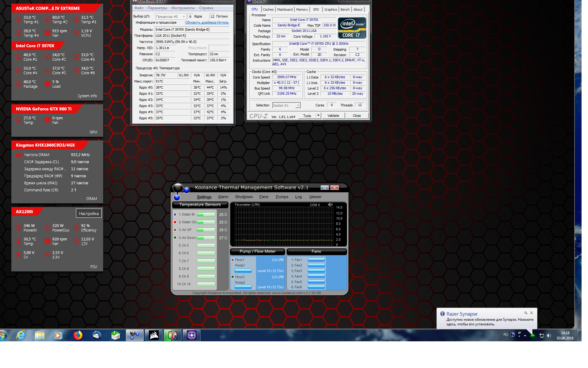
Task: Click the Validate button in CPU-Z
Action: [x=333, y=116]
